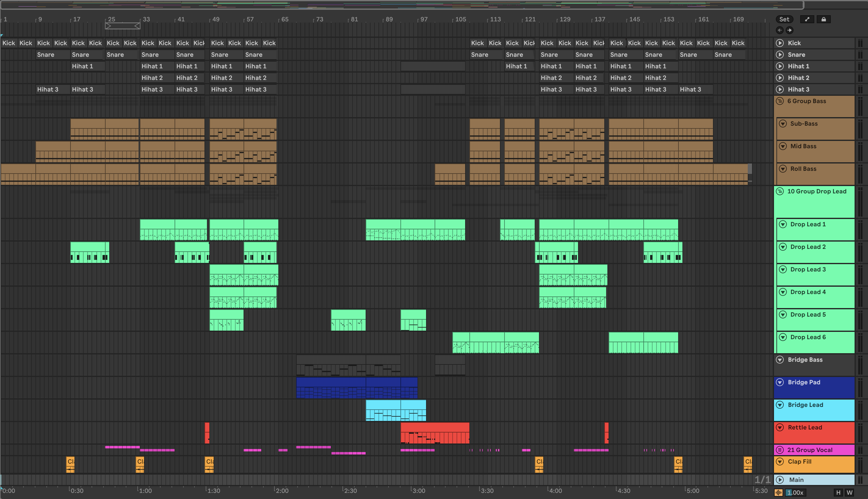This screenshot has height=499, width=868.
Task: Collapse the 6 Group Bass group
Action: (780, 101)
